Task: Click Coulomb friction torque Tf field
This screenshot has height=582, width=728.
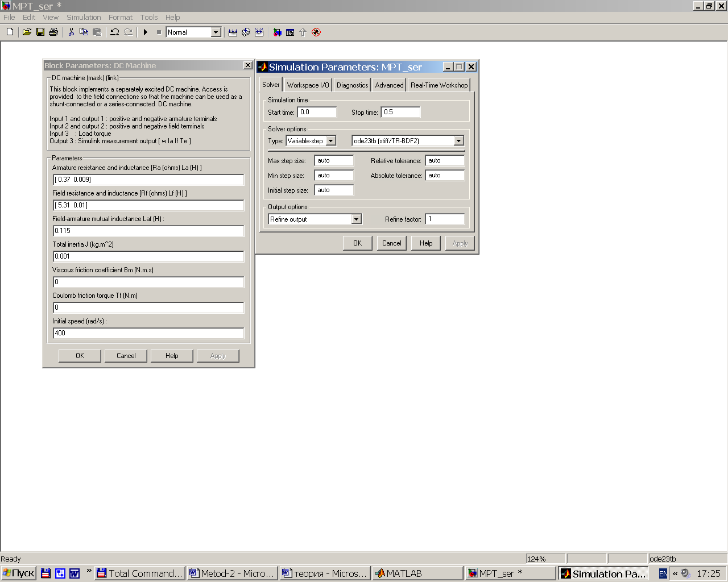Action: point(148,307)
